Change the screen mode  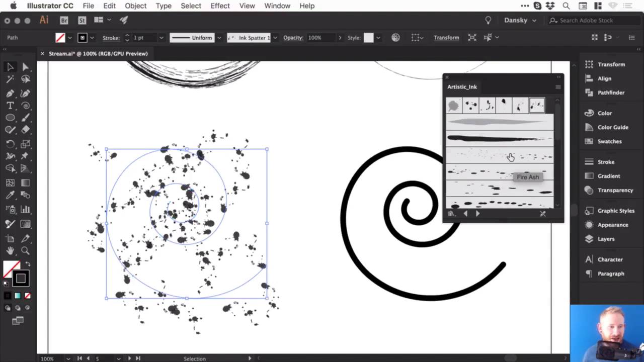pos(18,320)
